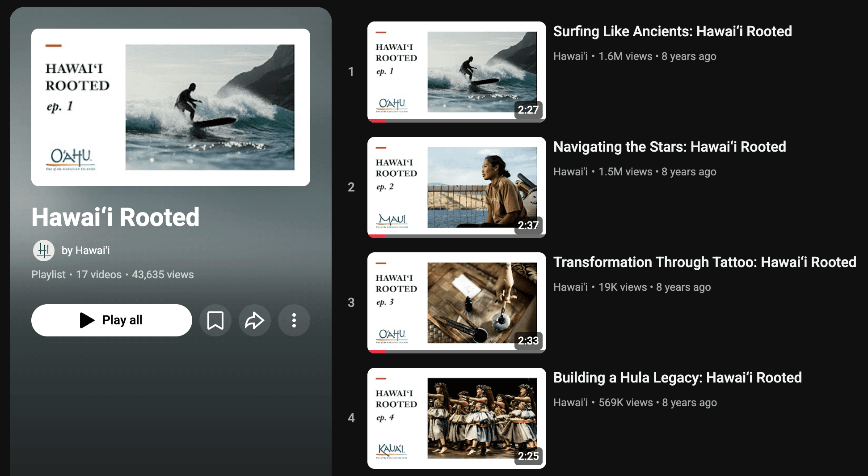Click the watch progress bar under Navigating thumbnail
868x476 pixels.
(457, 236)
